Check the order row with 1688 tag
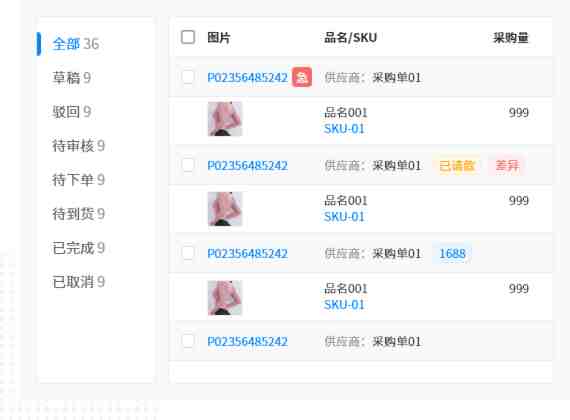 point(188,253)
